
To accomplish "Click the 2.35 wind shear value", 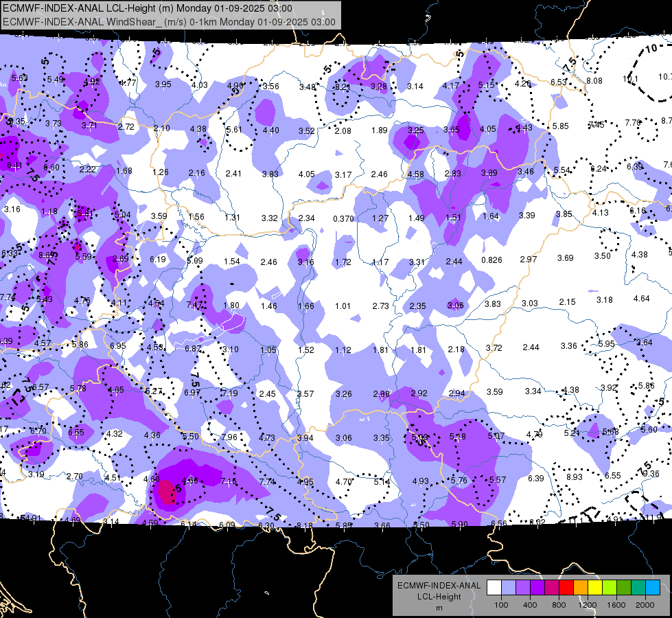I will pos(417,306).
